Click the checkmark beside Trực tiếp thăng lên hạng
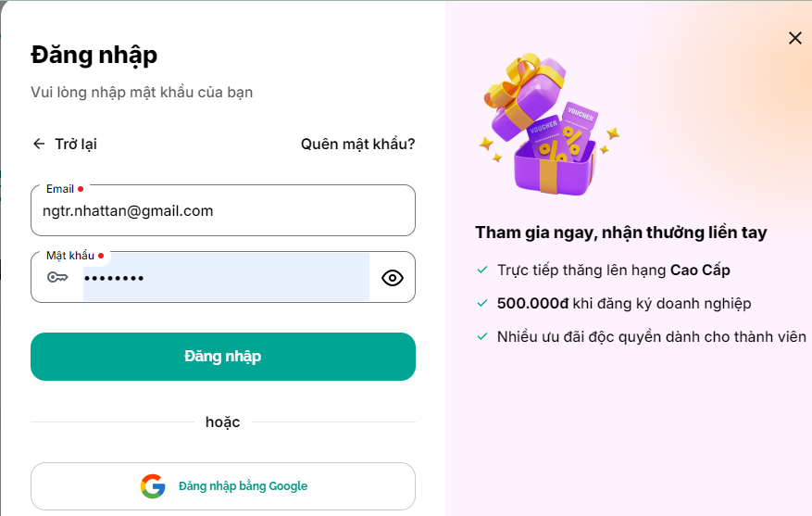 482,270
